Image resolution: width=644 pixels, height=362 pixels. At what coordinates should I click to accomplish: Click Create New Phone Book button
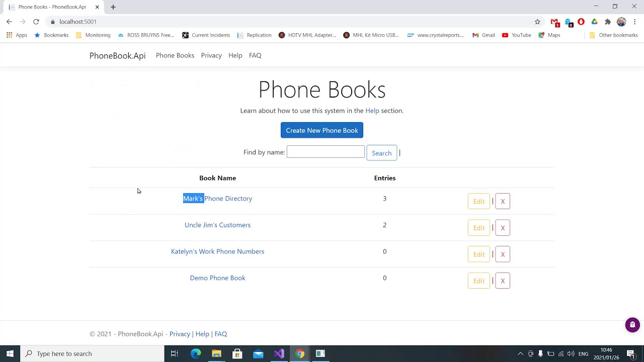[322, 130]
